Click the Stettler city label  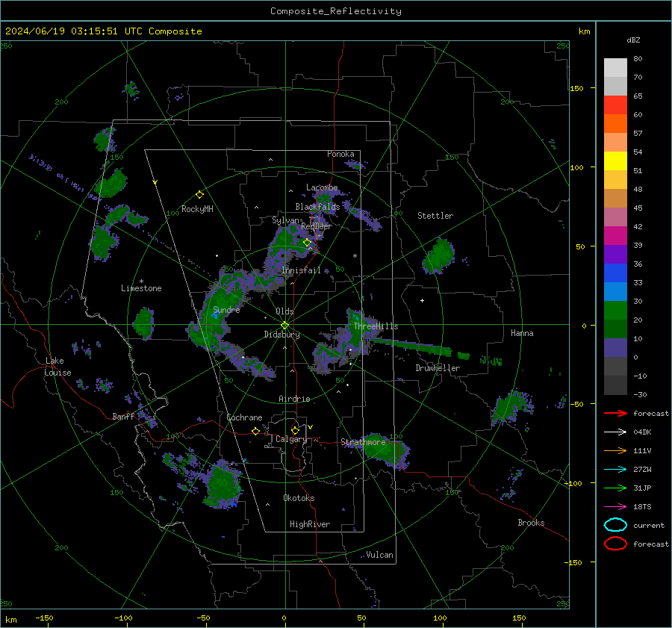click(435, 216)
